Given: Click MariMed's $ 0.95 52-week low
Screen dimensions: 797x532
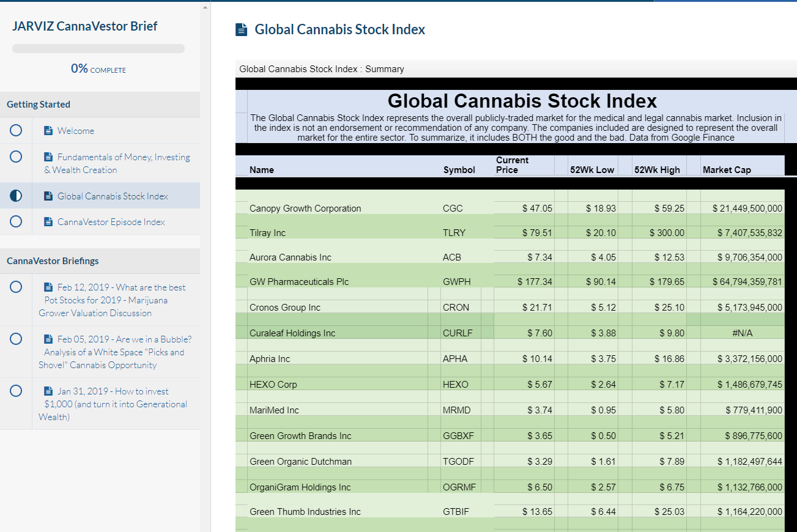Looking at the screenshot, I should coord(603,410).
